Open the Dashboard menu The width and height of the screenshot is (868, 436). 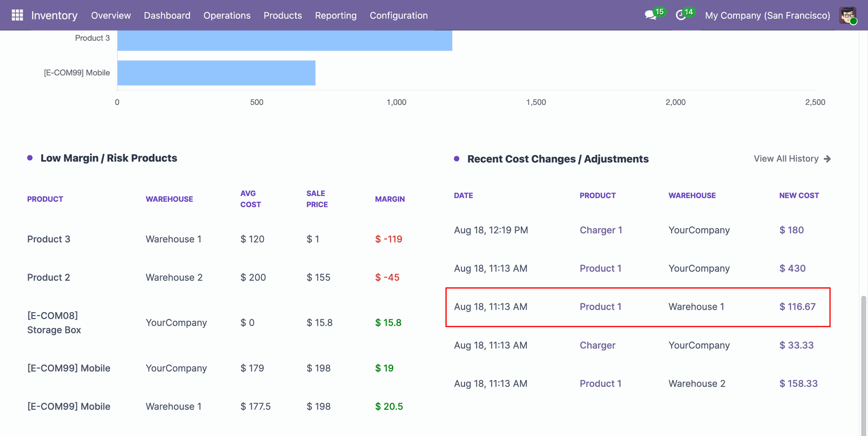click(x=167, y=15)
